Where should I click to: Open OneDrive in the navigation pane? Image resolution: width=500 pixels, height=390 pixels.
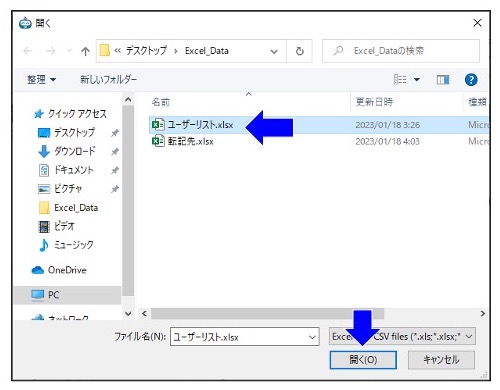click(67, 270)
